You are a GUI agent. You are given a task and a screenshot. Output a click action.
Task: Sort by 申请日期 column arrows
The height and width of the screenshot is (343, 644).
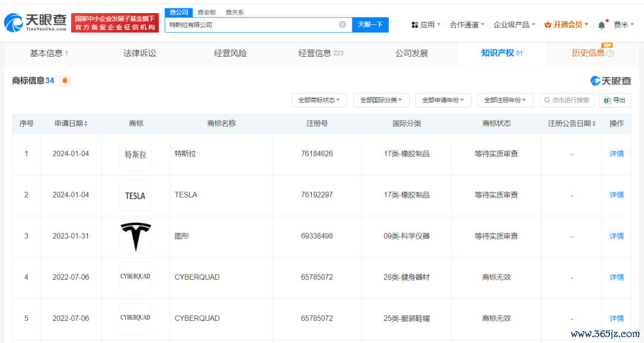click(86, 123)
